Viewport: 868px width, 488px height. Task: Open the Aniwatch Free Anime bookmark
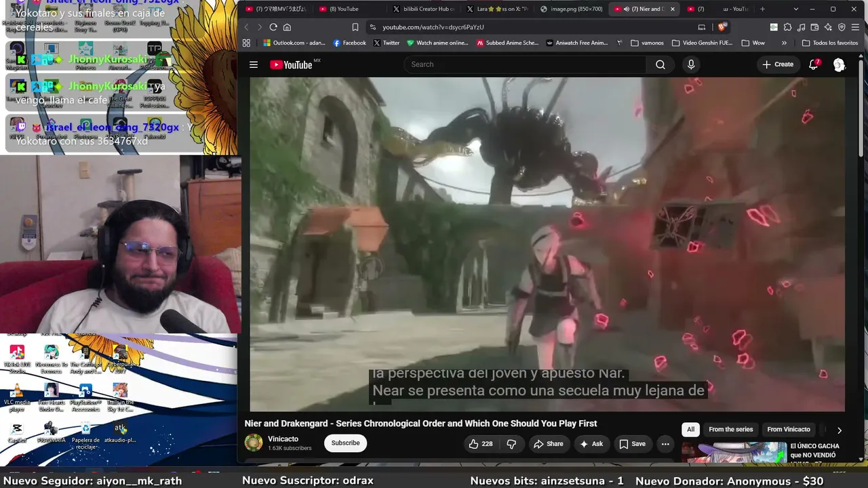click(576, 43)
